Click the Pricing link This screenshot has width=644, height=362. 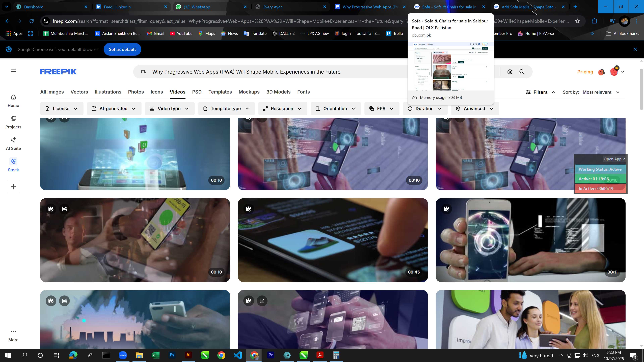[585, 72]
